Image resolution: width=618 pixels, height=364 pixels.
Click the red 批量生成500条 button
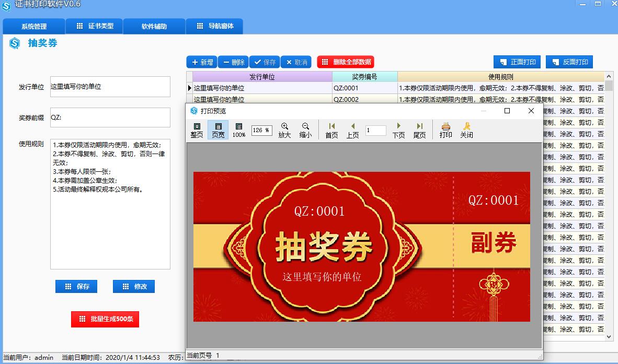pos(105,319)
